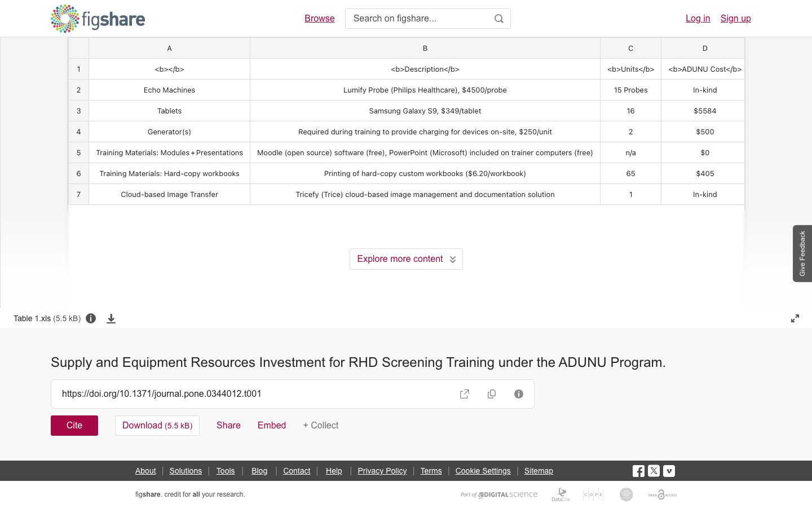Open the Privacy Policy link

(x=382, y=471)
